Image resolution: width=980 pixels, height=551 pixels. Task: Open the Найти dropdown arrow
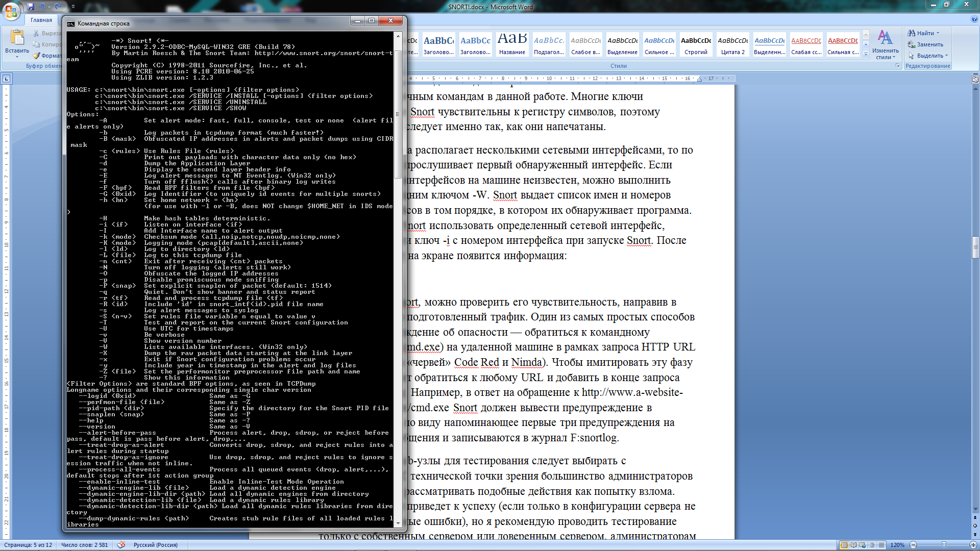[938, 33]
